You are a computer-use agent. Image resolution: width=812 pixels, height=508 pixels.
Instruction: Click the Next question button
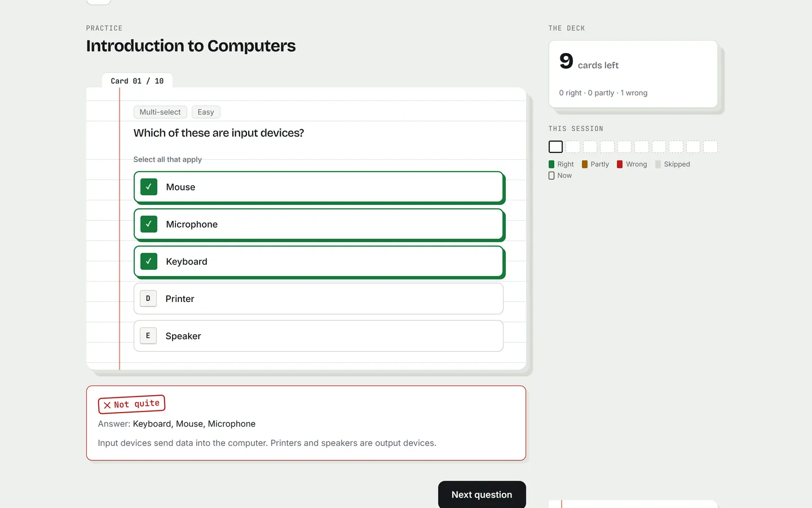[x=482, y=494]
